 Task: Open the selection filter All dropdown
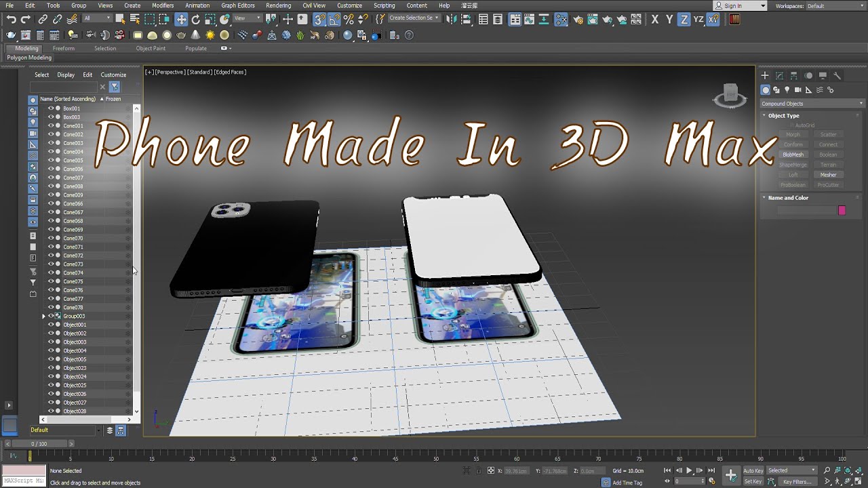(98, 19)
